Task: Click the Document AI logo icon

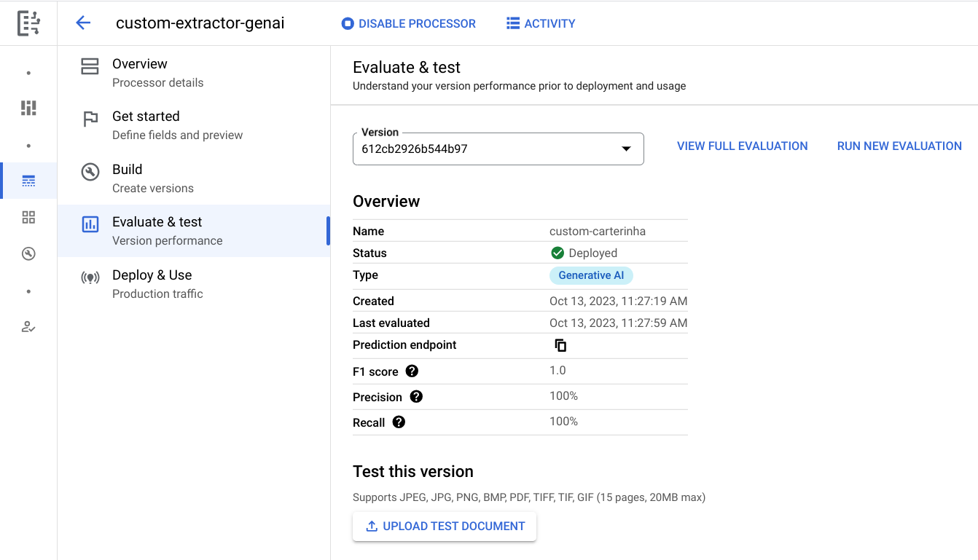Action: pos(28,23)
